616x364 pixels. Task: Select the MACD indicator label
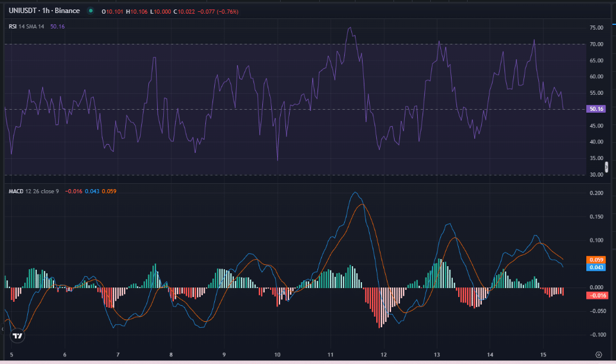(x=16, y=191)
